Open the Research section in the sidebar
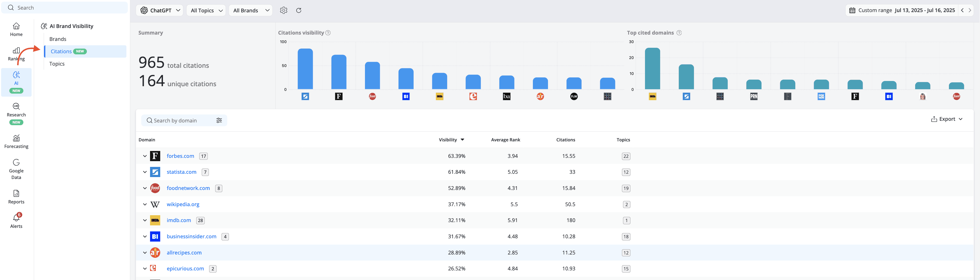Image resolution: width=980 pixels, height=280 pixels. (x=16, y=114)
